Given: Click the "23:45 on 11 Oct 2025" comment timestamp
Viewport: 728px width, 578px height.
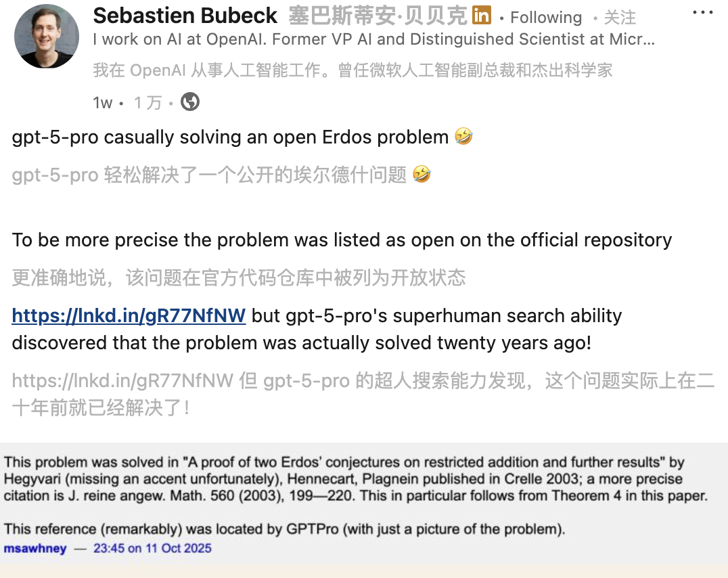Looking at the screenshot, I should click(x=152, y=548).
